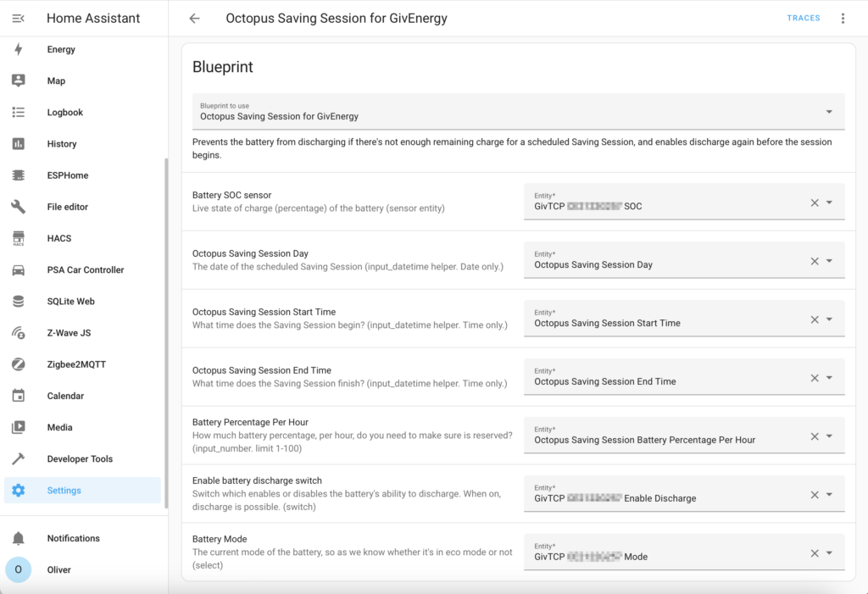The image size is (868, 594).
Task: Click the Octopus Saving Session Day field
Action: point(684,260)
